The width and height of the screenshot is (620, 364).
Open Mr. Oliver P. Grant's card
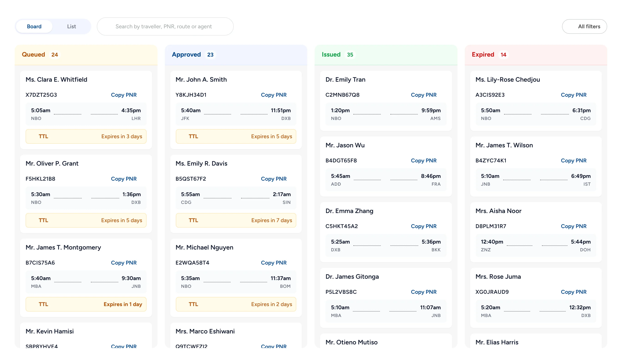coord(86,194)
